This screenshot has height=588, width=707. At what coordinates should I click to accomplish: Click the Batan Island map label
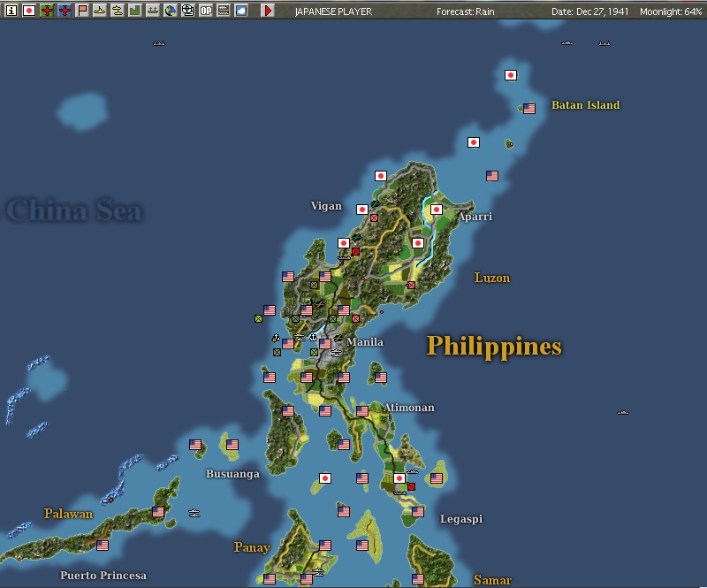coord(586,105)
